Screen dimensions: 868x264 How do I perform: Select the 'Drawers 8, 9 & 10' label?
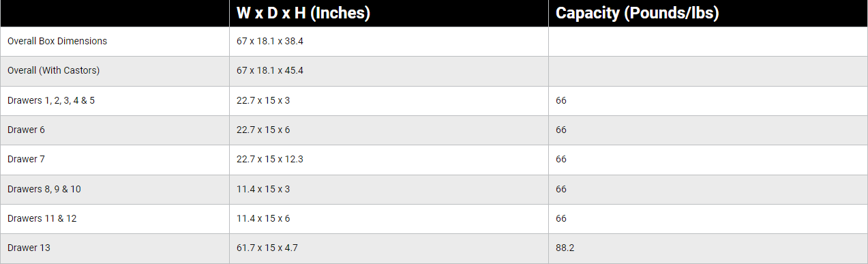(44, 189)
